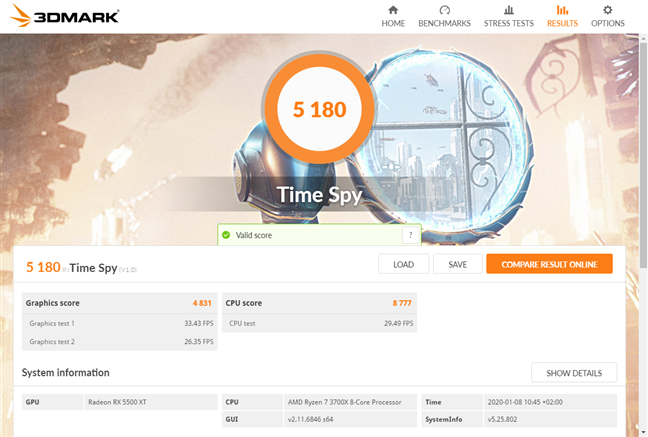Viewport: 648px width, 437px height.
Task: Click the green valid score checkmark
Action: click(226, 235)
